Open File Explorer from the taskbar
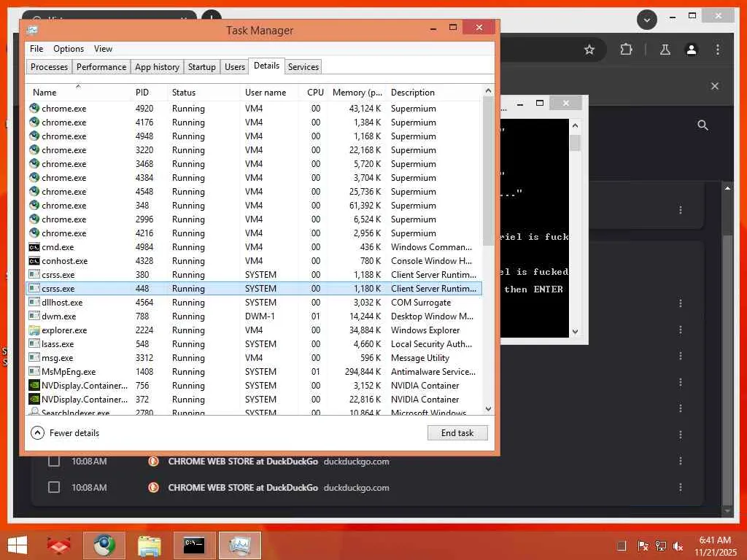747x560 pixels. point(149,545)
